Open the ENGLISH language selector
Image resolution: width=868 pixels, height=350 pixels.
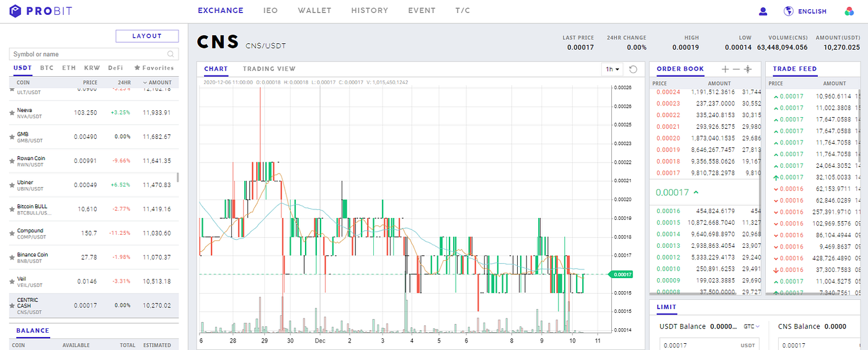(x=812, y=11)
